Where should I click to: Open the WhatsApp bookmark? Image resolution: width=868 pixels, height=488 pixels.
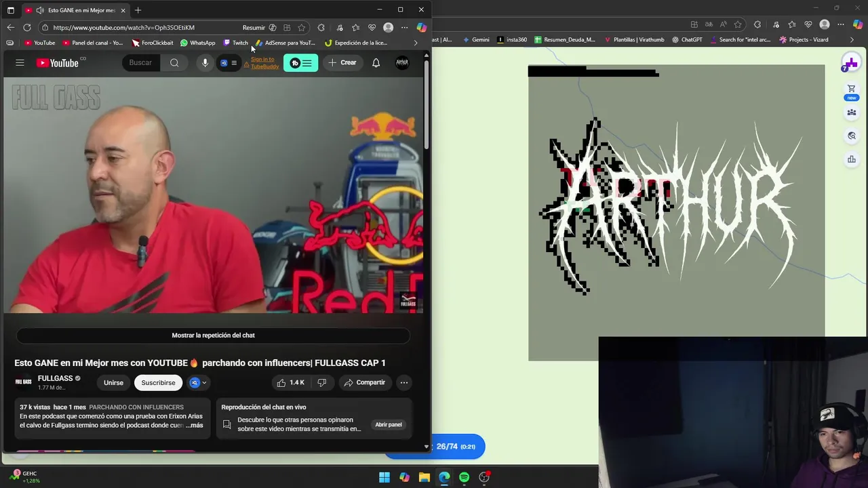[x=197, y=43]
